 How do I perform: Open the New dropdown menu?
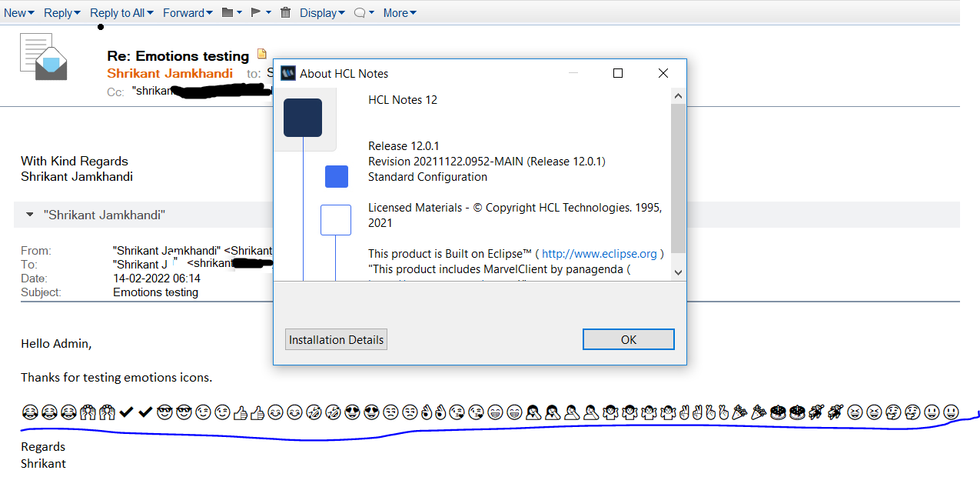pos(18,12)
